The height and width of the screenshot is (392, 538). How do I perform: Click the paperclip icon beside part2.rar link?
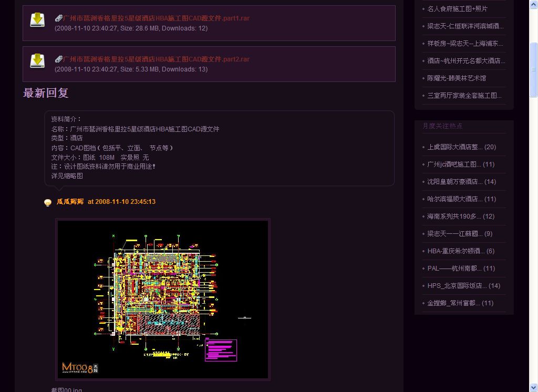tap(59, 59)
